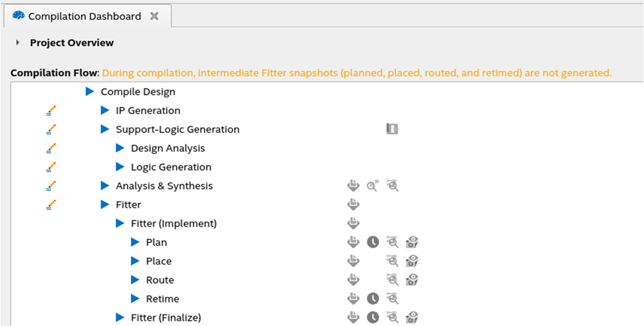Screen dimensions: 644x326
Task: Open the snapshot viewer icon for Place
Action: coord(412,261)
